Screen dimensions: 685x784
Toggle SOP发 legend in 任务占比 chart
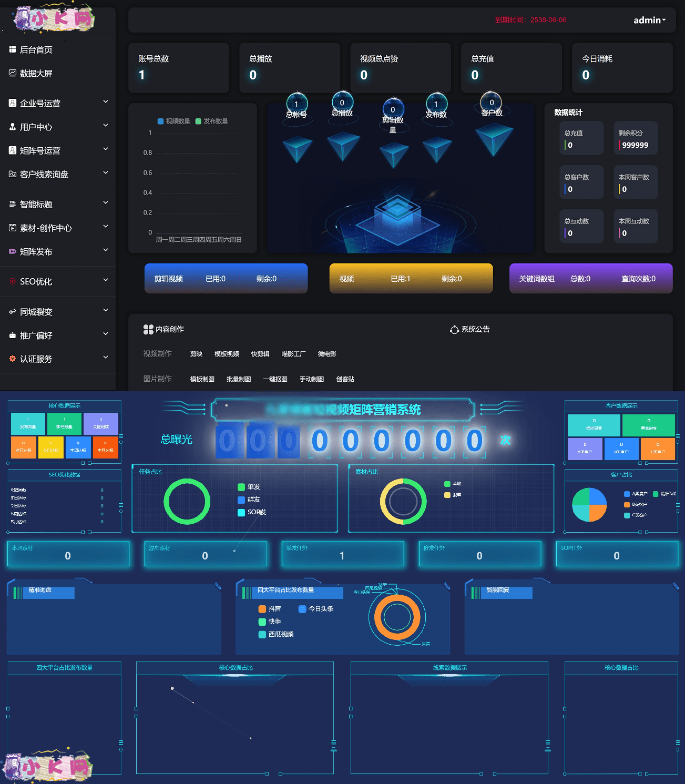(252, 512)
